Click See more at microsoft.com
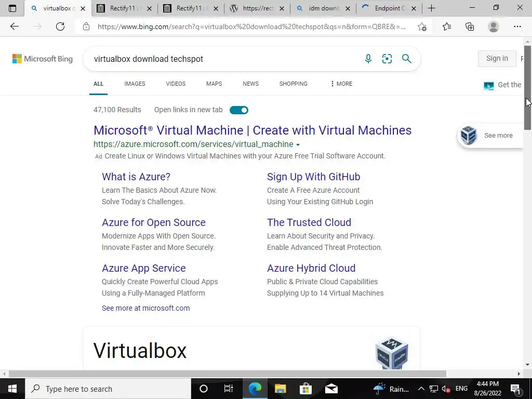 coord(146,308)
